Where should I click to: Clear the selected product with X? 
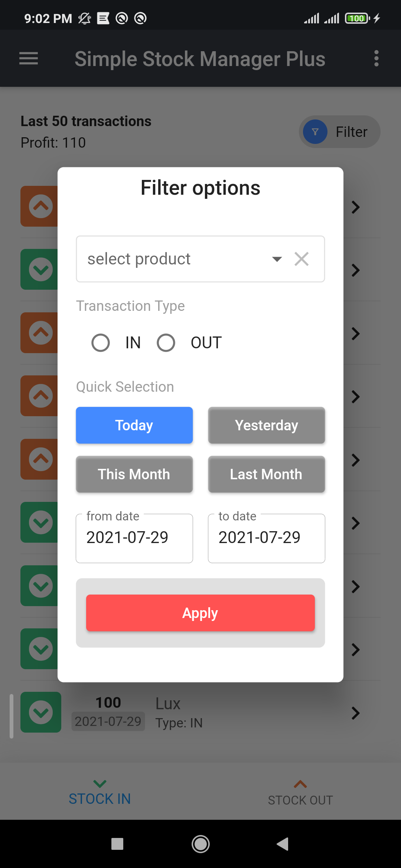[x=301, y=259]
